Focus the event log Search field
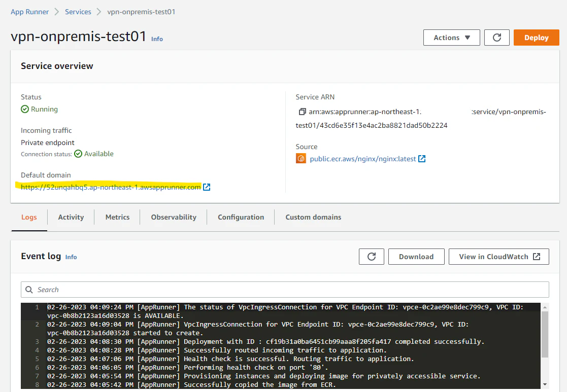The height and width of the screenshot is (392, 567). click(285, 290)
